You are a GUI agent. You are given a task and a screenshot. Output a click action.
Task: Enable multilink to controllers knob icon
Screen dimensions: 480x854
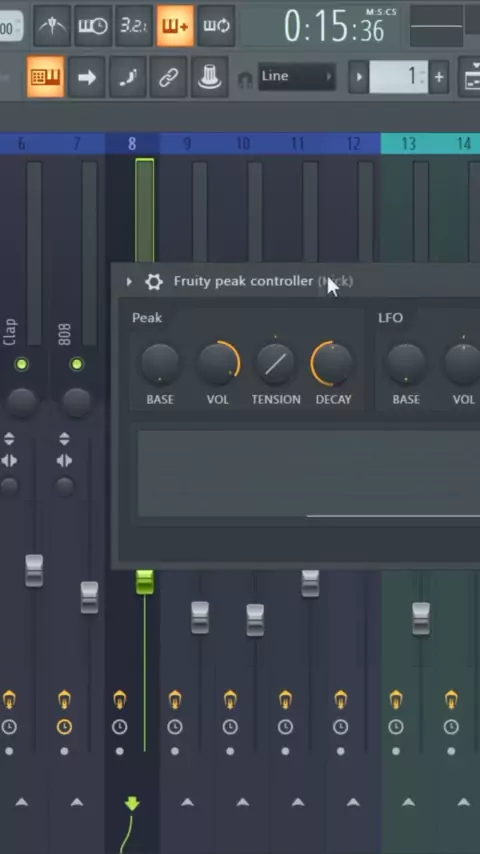point(209,77)
